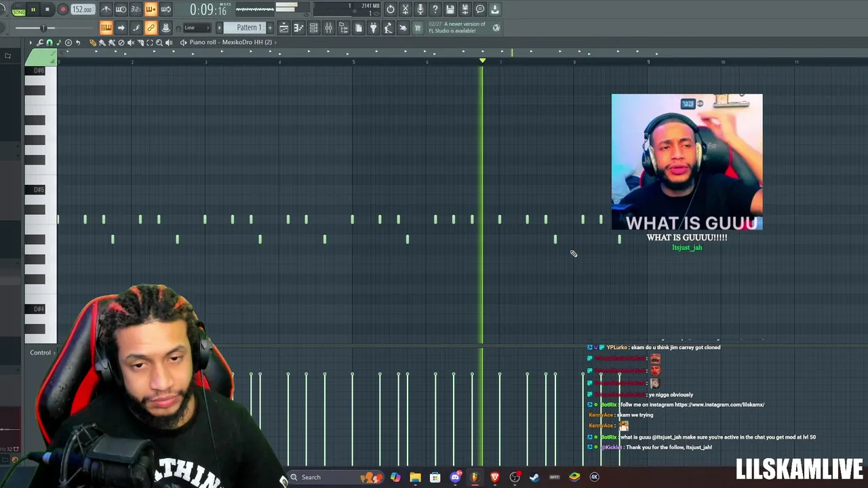Click the green note stamp icon
This screenshot has width=868, height=488.
(59, 43)
